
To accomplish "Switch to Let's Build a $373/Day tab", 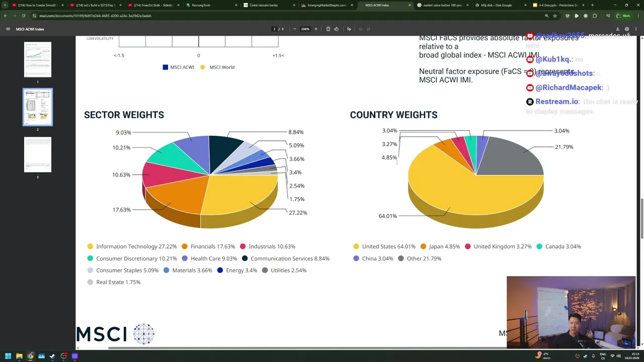I will point(96,5).
